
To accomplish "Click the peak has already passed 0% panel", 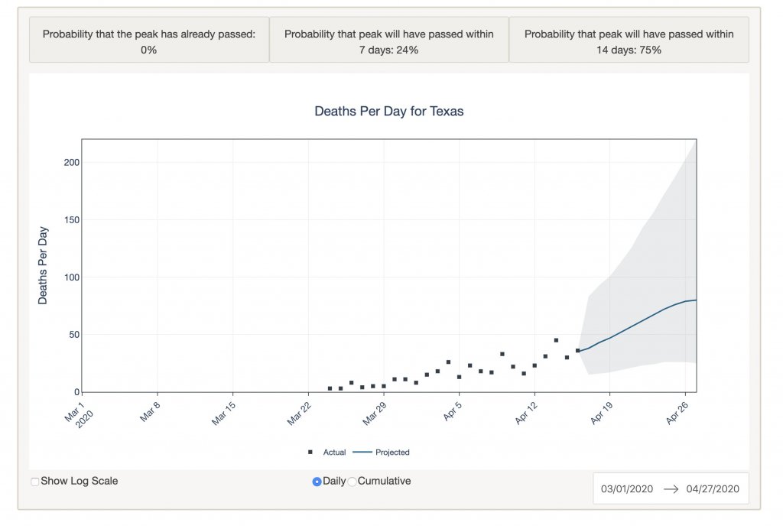I will (149, 41).
